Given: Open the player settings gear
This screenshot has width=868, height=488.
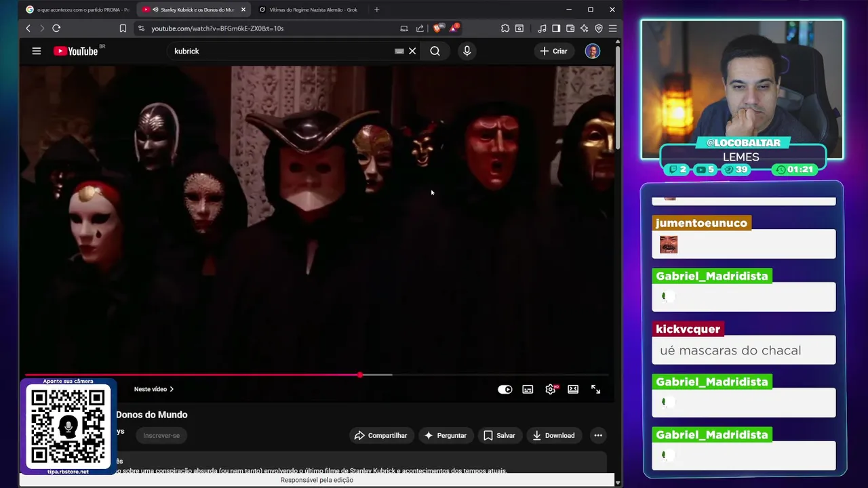Looking at the screenshot, I should point(551,389).
